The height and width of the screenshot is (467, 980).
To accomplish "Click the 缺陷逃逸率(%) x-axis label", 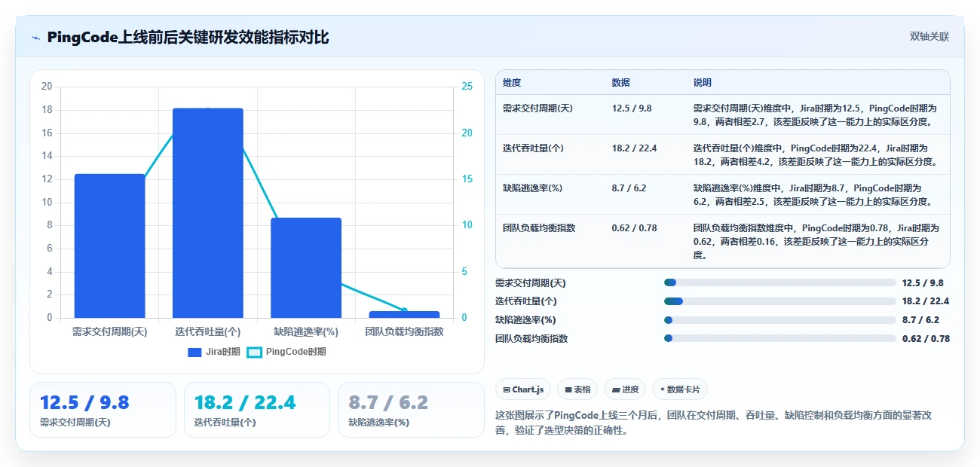I will tap(306, 331).
